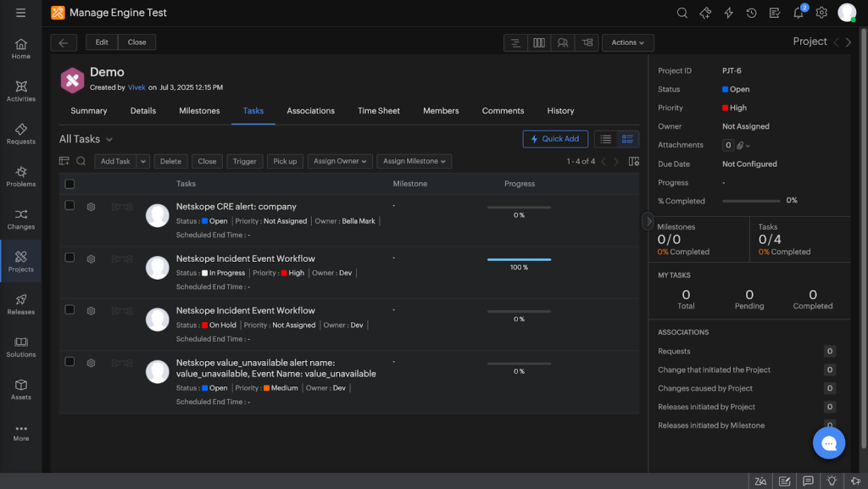The width and height of the screenshot is (868, 489).
Task: Open the Assign Milestone dropdown
Action: click(414, 161)
